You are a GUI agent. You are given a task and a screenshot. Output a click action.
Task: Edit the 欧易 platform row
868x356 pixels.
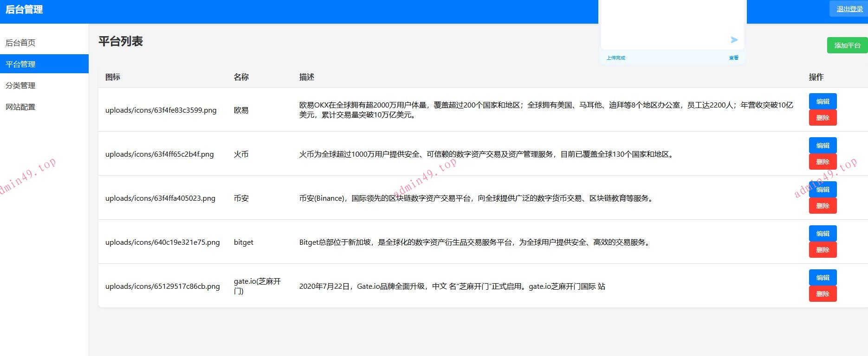823,102
